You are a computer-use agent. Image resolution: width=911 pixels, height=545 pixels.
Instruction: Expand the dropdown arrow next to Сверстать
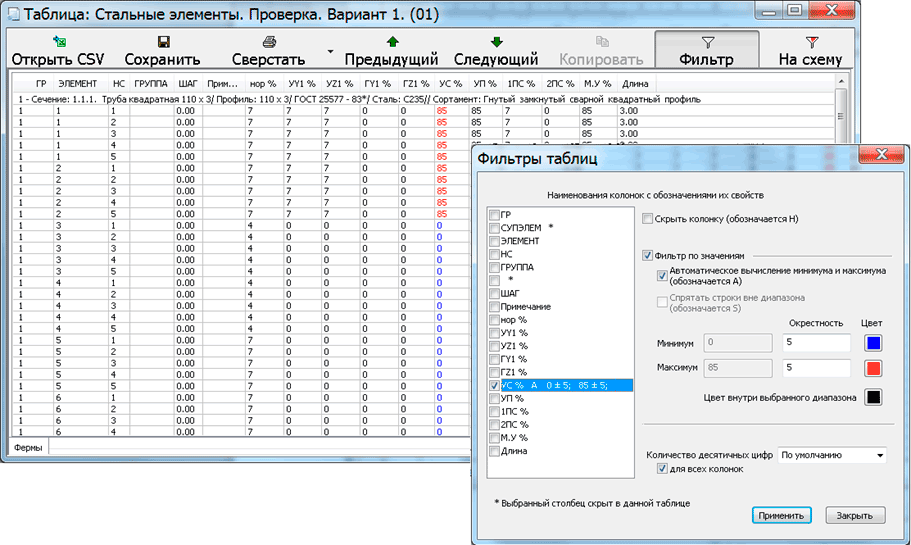pos(329,50)
